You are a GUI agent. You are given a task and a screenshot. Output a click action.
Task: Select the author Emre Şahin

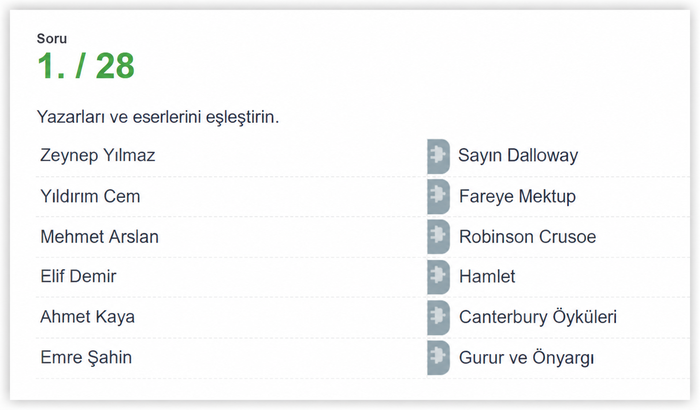86,357
